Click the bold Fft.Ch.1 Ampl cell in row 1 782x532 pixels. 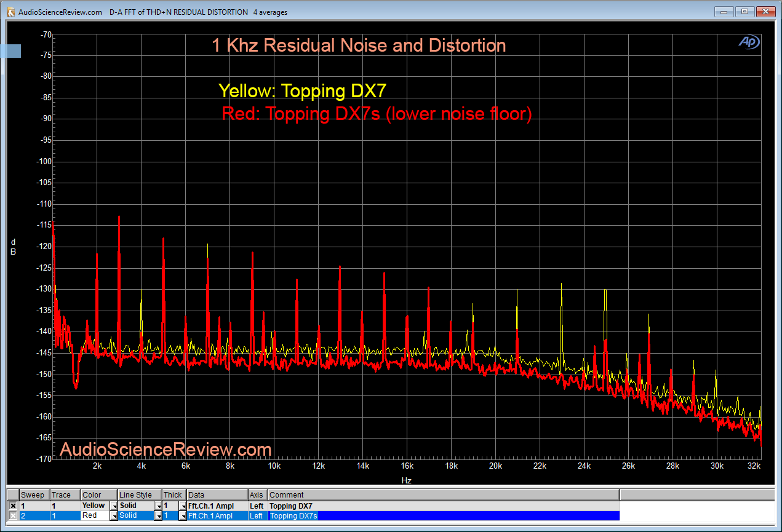pyautogui.click(x=217, y=506)
